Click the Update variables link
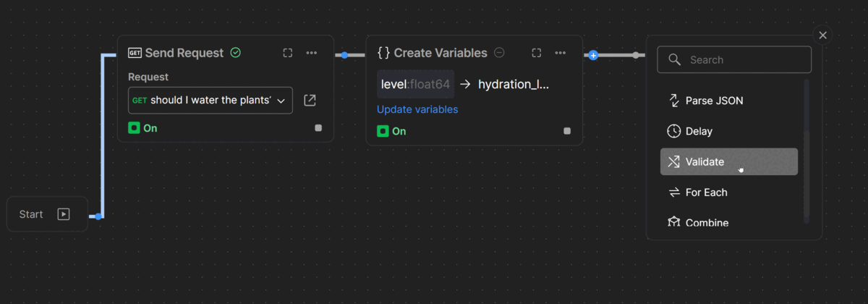The height and width of the screenshot is (304, 868). tap(417, 109)
